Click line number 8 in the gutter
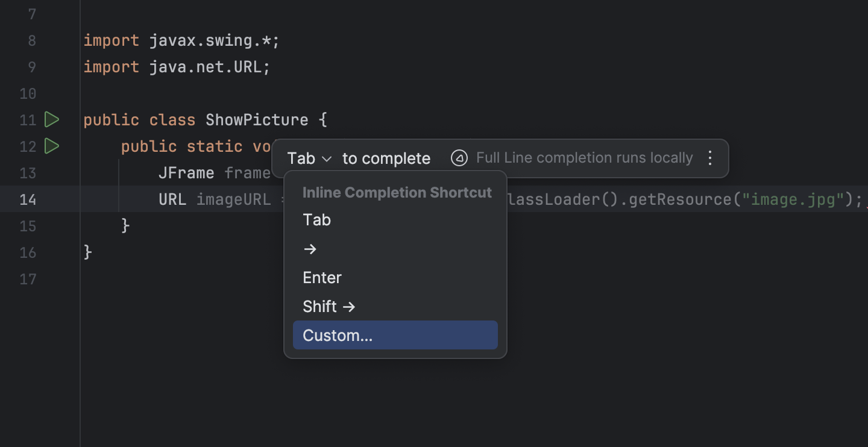Image resolution: width=868 pixels, height=447 pixels. click(31, 40)
